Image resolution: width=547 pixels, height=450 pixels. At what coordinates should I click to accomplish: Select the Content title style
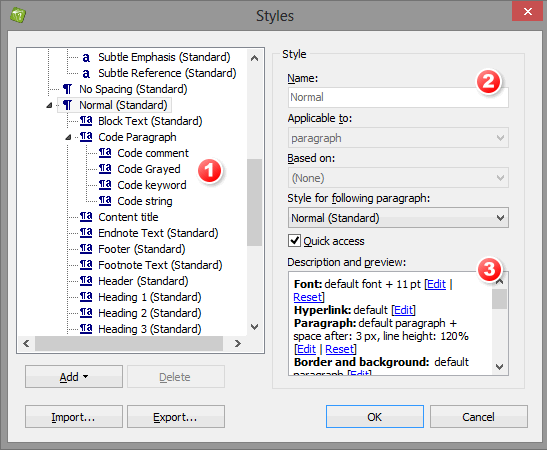point(128,217)
